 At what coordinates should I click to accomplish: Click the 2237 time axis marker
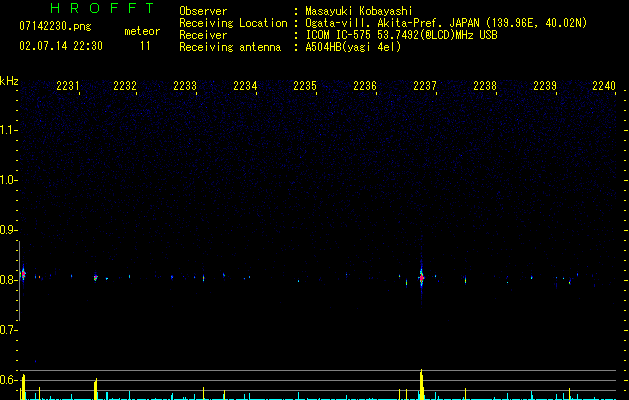425,86
